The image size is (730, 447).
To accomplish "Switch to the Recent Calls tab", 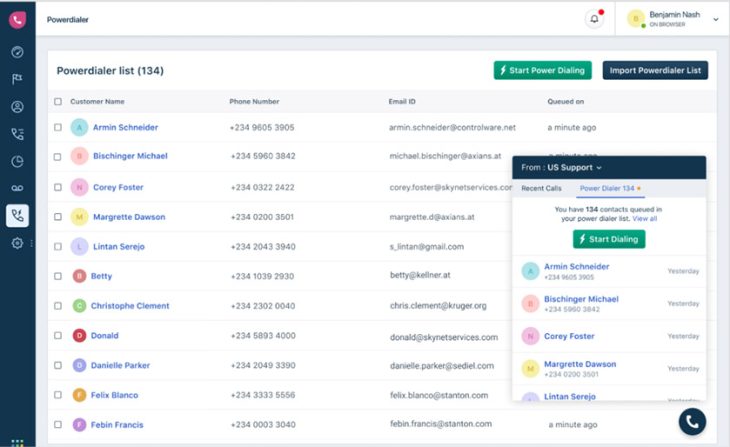I will [x=541, y=188].
